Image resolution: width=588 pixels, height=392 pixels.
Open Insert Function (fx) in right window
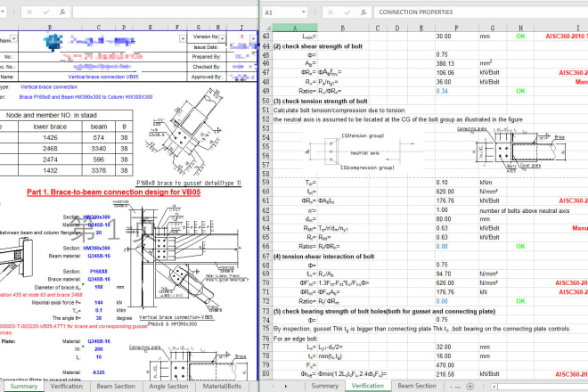[x=363, y=12]
